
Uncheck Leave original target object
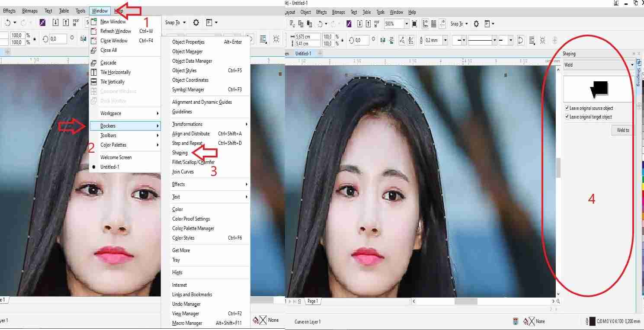click(x=567, y=117)
